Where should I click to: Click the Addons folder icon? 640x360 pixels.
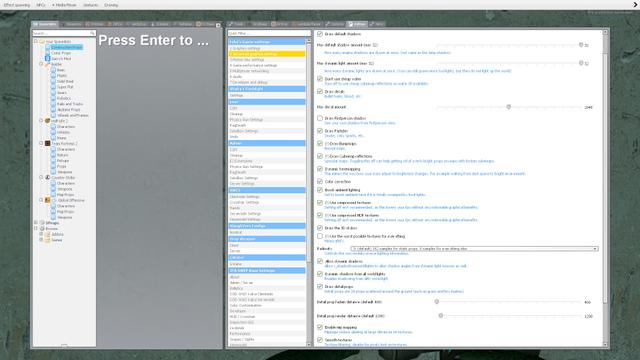(47, 234)
